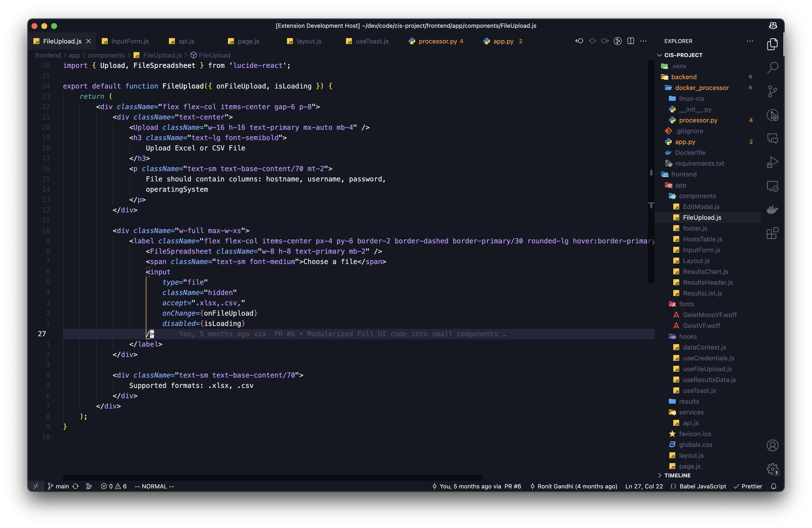This screenshot has height=528, width=812.
Task: Split the editor using the split icon
Action: tap(631, 41)
